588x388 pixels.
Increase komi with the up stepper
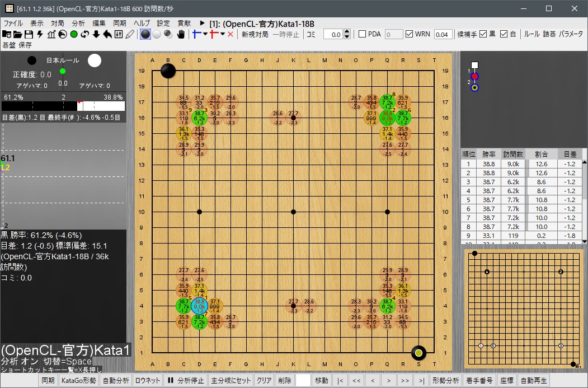pos(347,32)
